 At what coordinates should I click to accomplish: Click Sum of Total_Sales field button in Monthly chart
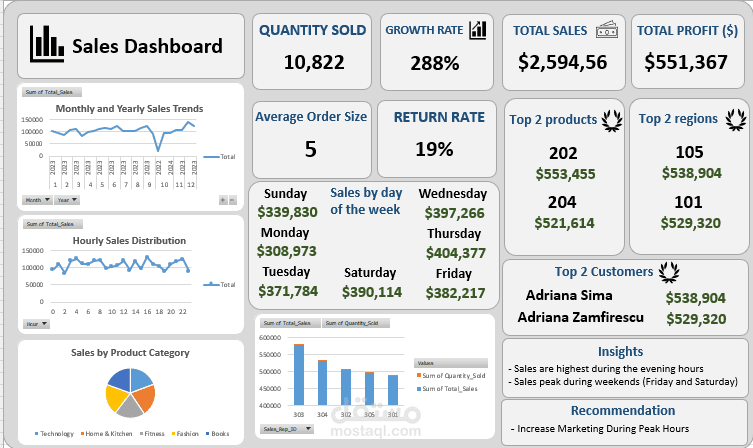point(52,92)
